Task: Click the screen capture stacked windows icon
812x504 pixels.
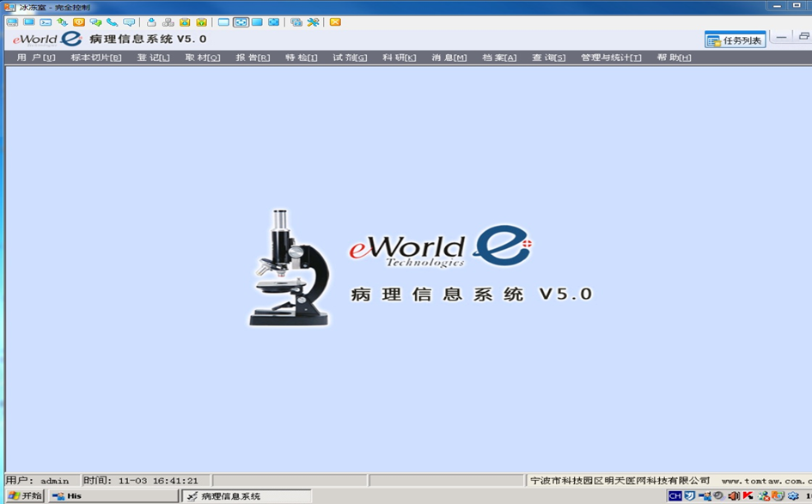Action: click(x=296, y=22)
